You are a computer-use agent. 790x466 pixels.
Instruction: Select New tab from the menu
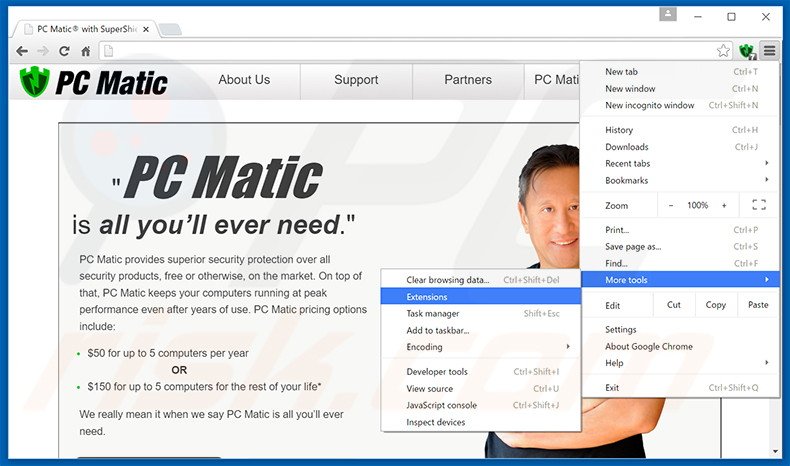(681, 72)
